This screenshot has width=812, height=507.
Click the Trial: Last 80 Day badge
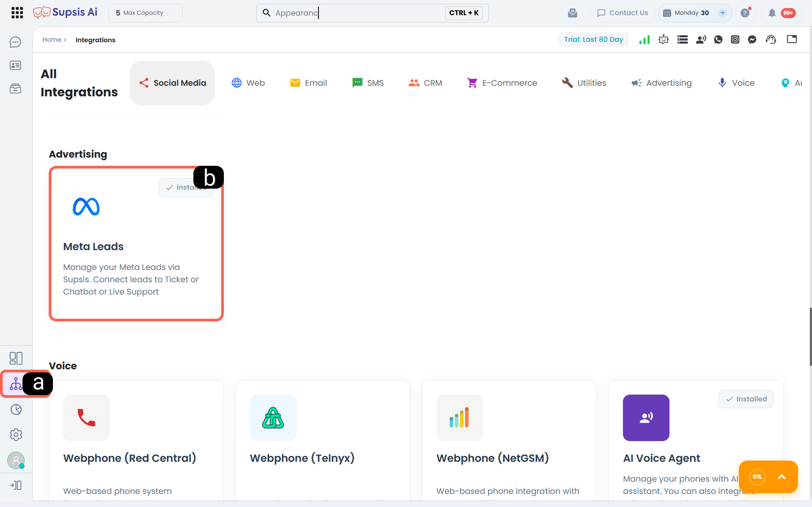point(593,40)
